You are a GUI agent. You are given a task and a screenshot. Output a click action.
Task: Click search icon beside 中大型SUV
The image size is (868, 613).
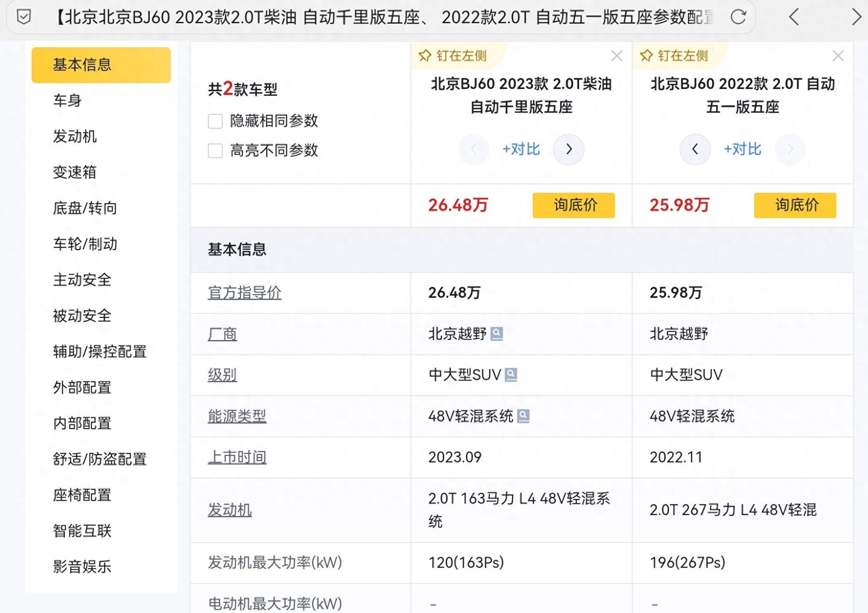[x=511, y=375]
